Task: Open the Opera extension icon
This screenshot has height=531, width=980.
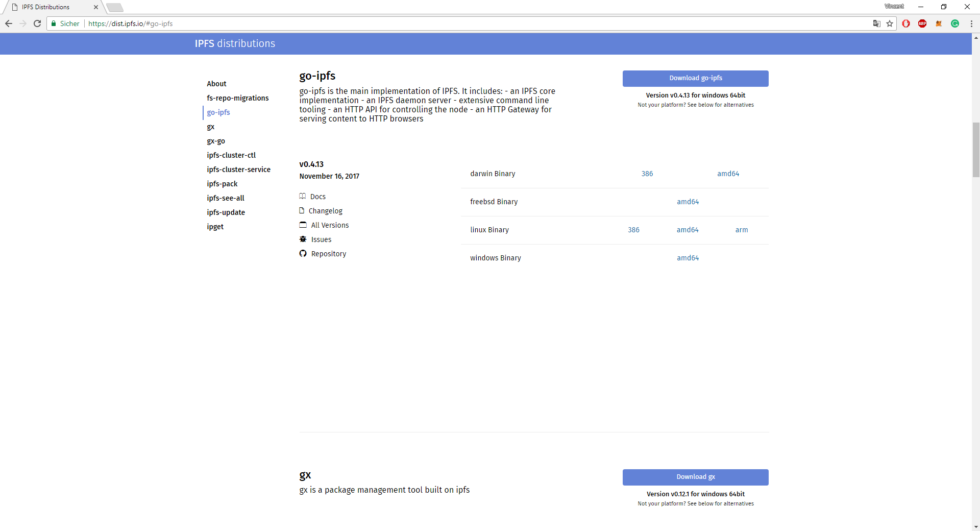Action: coord(906,23)
